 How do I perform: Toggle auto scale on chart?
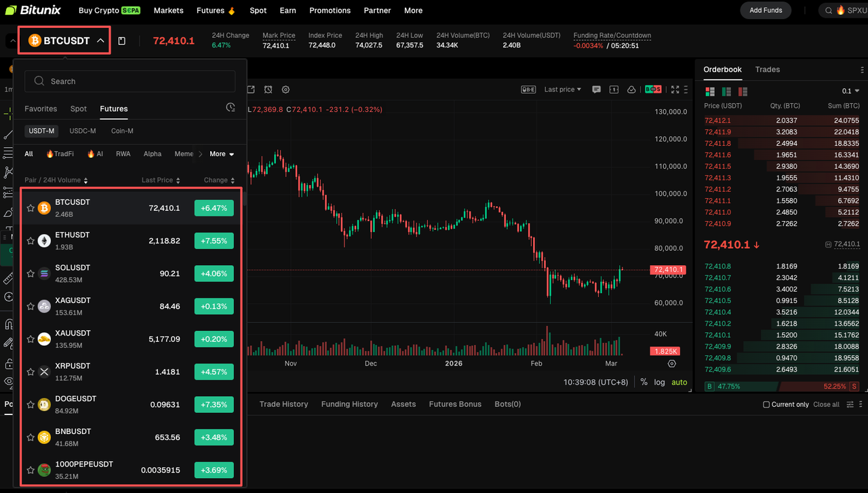pos(679,382)
